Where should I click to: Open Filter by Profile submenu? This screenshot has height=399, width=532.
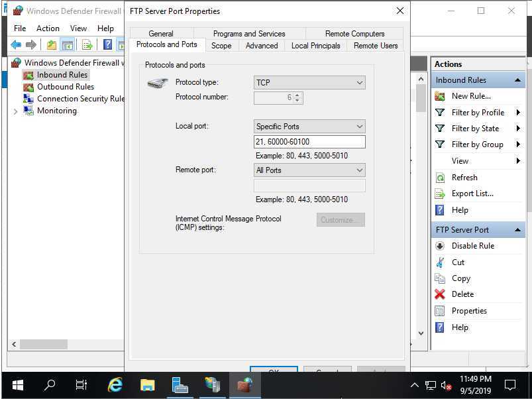(478, 112)
